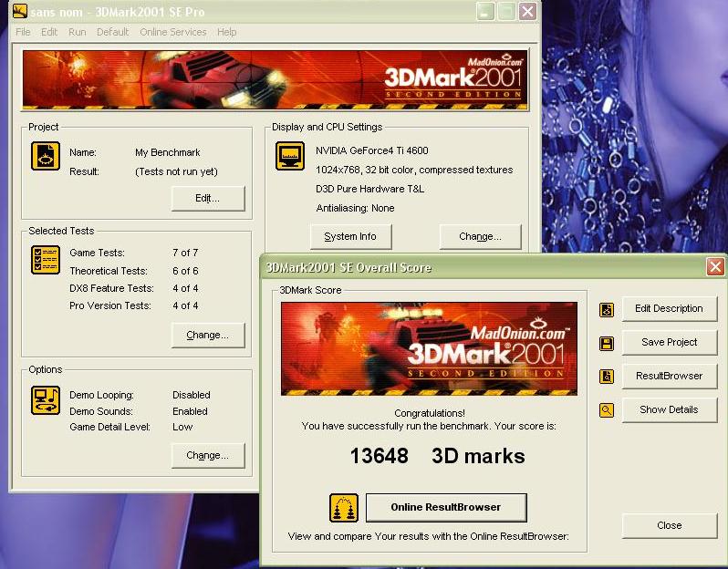Open the Edit menu
The width and height of the screenshot is (728, 569).
48,32
